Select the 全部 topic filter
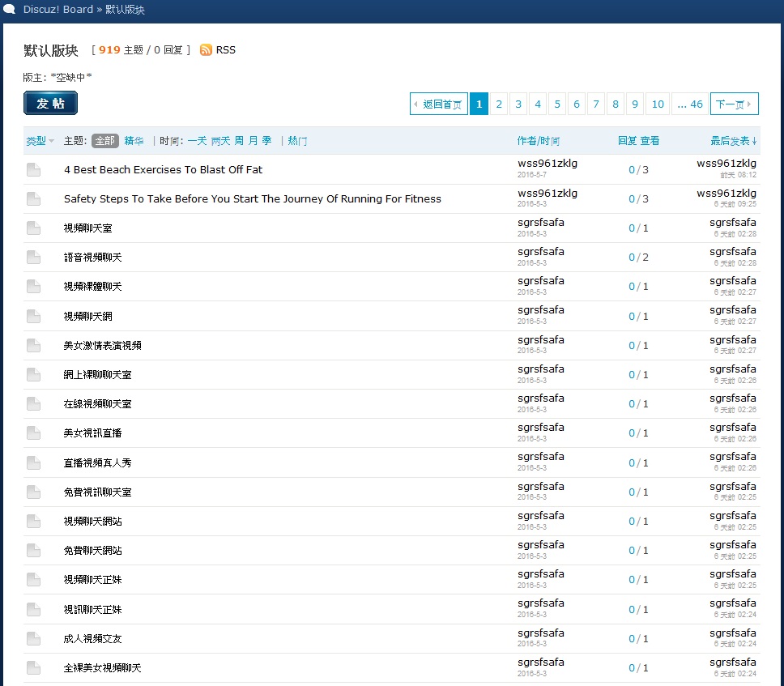The height and width of the screenshot is (686, 784). point(105,141)
